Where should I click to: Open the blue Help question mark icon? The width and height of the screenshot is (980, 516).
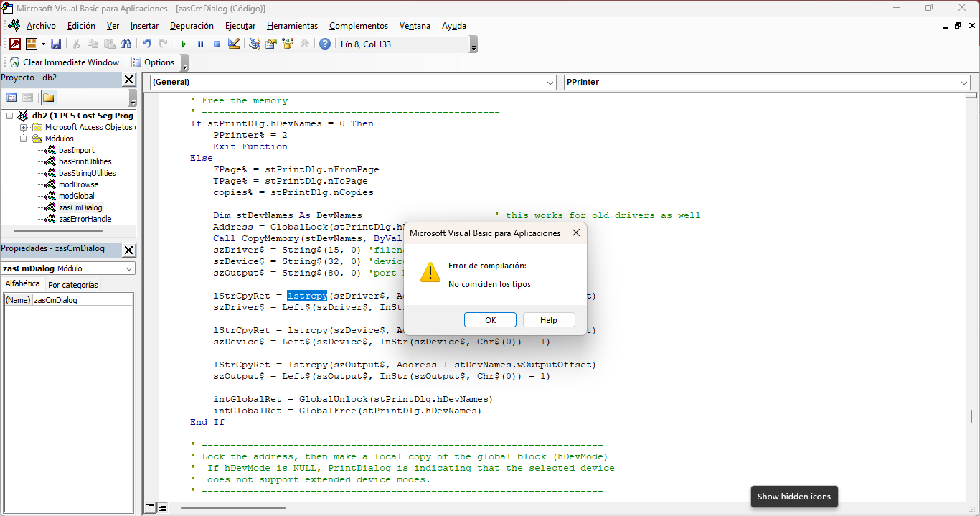(325, 44)
